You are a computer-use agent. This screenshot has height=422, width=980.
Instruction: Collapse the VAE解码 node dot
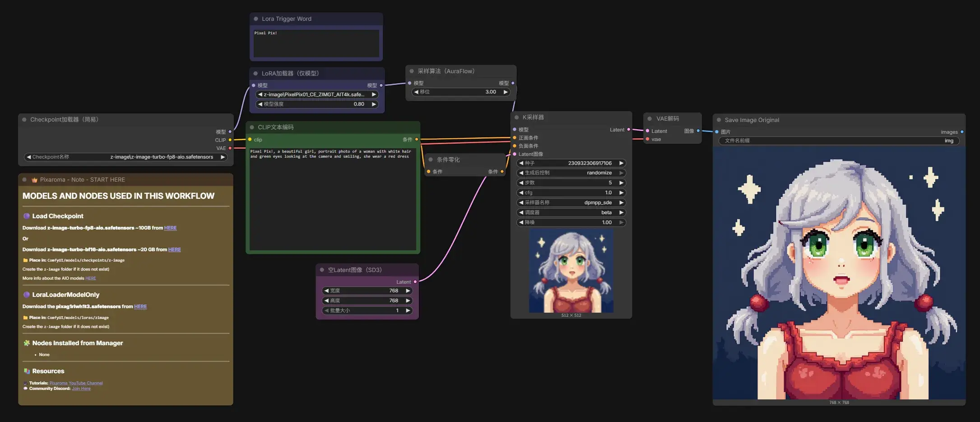pos(650,119)
